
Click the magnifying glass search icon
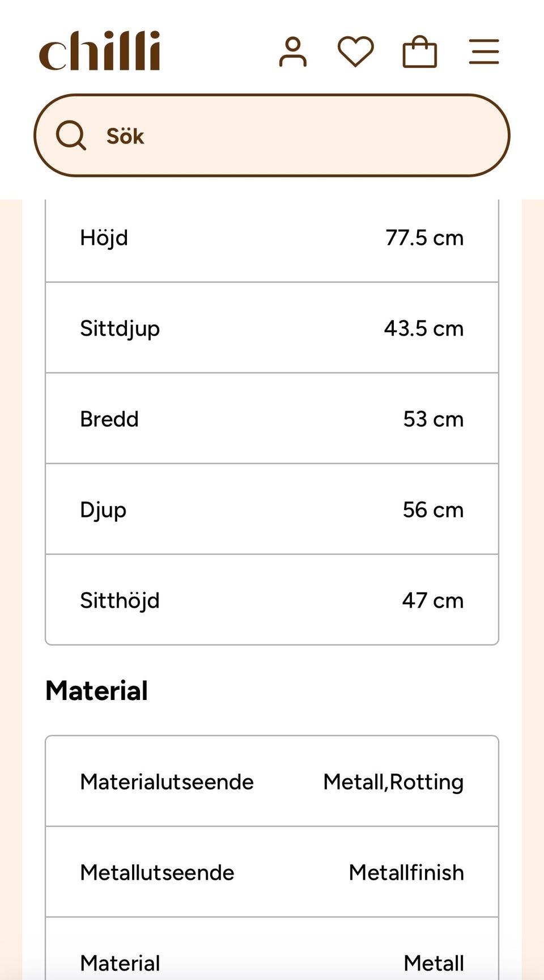pos(71,135)
